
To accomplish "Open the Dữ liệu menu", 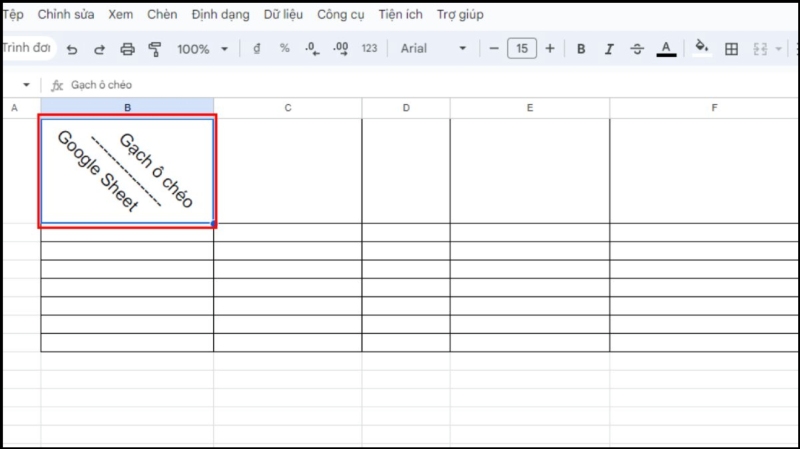I will [x=285, y=15].
